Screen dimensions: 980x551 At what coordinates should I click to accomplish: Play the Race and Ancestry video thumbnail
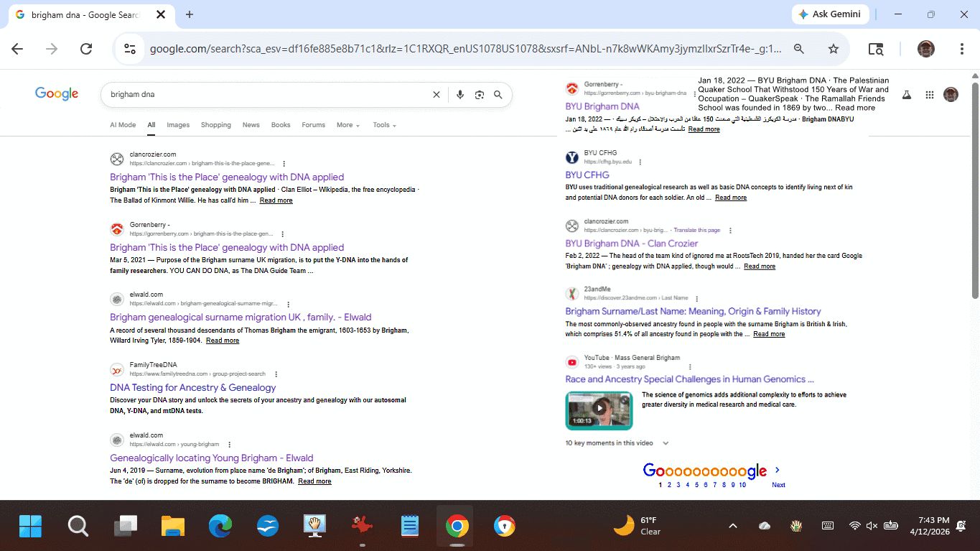[x=599, y=409]
